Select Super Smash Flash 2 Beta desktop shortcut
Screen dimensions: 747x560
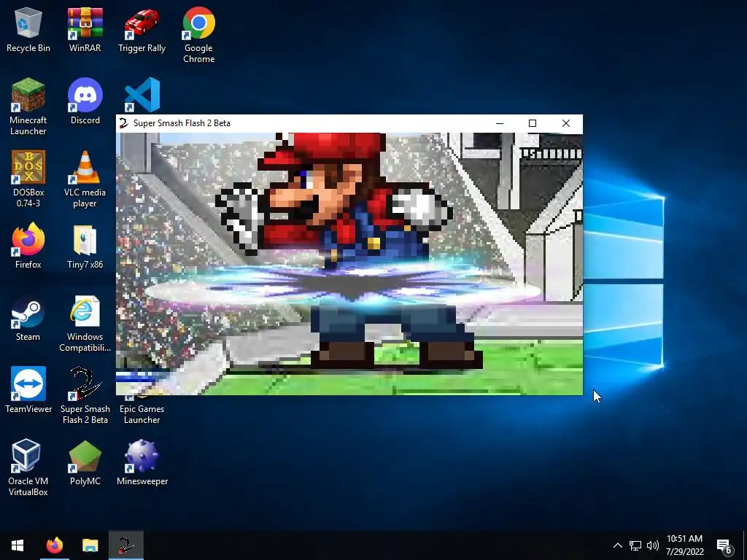(x=85, y=396)
